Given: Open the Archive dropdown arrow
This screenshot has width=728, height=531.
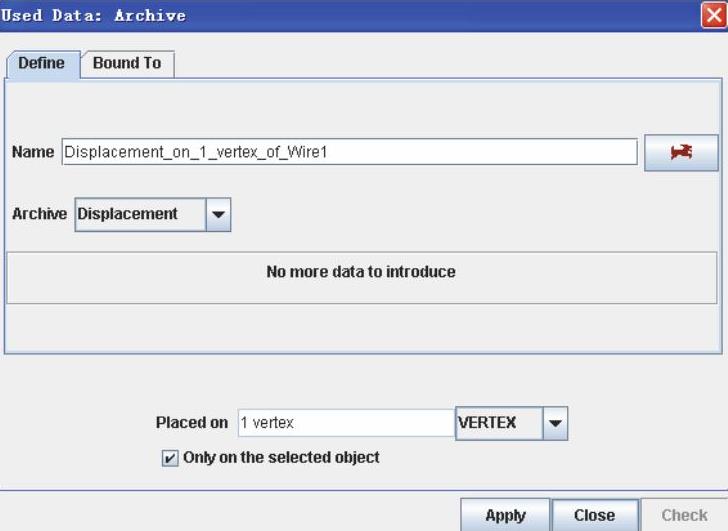Looking at the screenshot, I should pyautogui.click(x=218, y=214).
